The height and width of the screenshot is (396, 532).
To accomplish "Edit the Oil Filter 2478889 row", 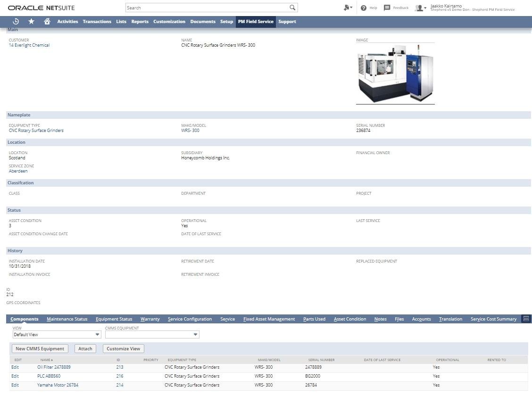I will tap(15, 367).
